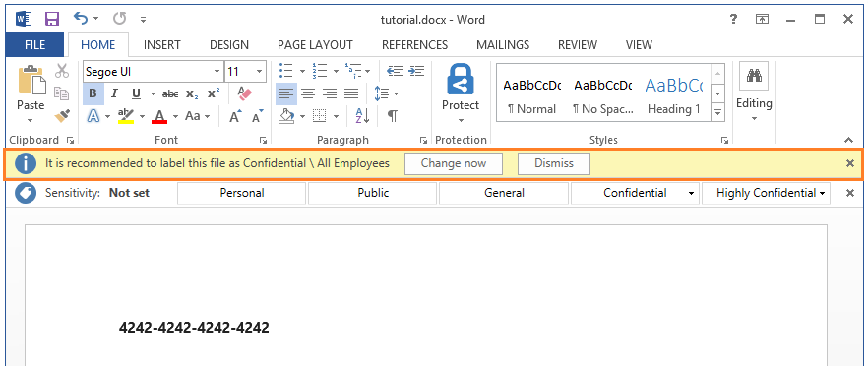This screenshot has width=868, height=373.
Task: Switch to the INSERT tab
Action: (x=162, y=45)
